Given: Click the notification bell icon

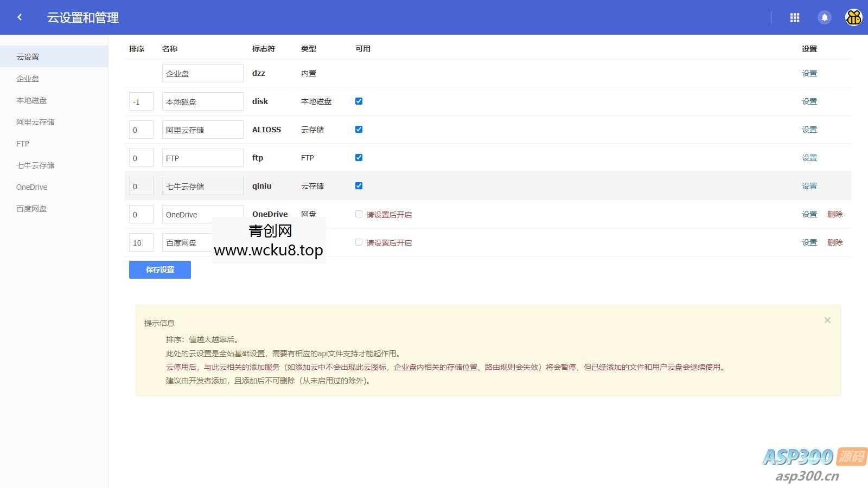Looking at the screenshot, I should point(824,17).
